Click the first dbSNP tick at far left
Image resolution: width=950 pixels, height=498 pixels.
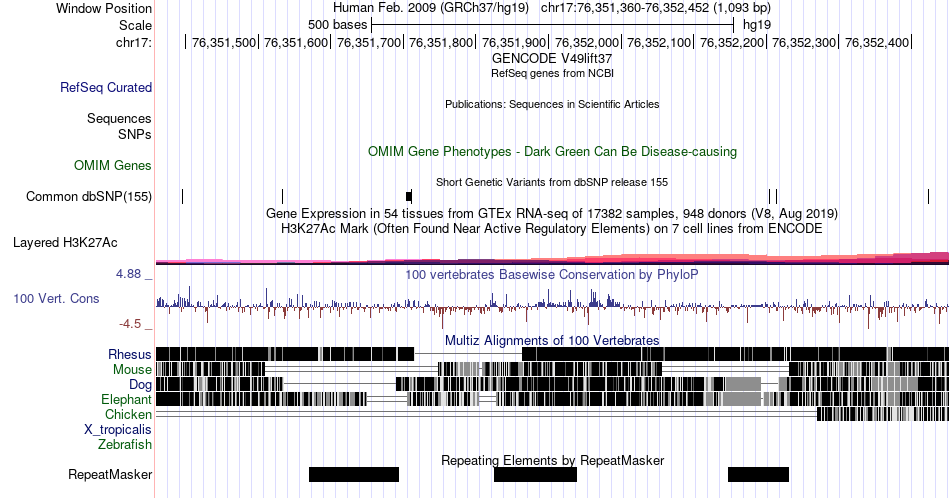point(182,196)
